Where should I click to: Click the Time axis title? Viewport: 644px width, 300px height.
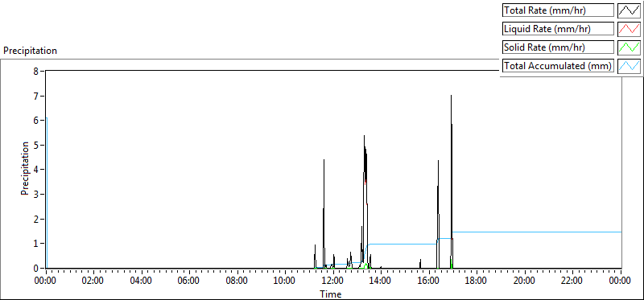pos(331,294)
